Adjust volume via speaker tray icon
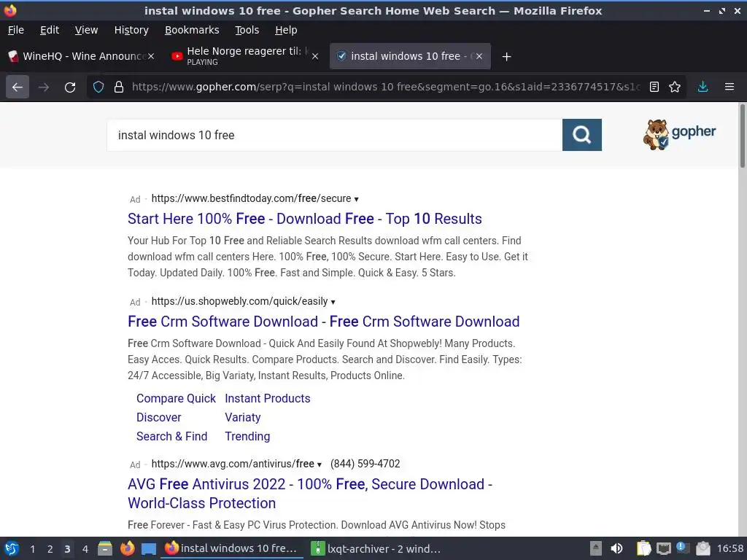747x560 pixels. click(x=616, y=548)
